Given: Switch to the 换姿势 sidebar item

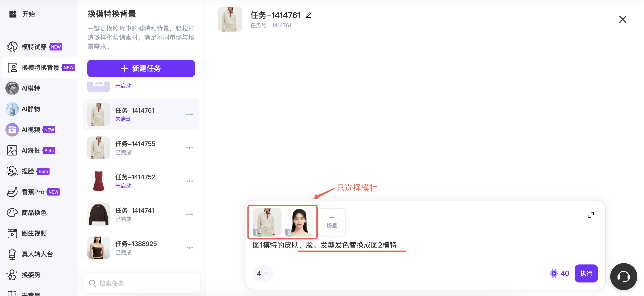Looking at the screenshot, I should [x=31, y=275].
